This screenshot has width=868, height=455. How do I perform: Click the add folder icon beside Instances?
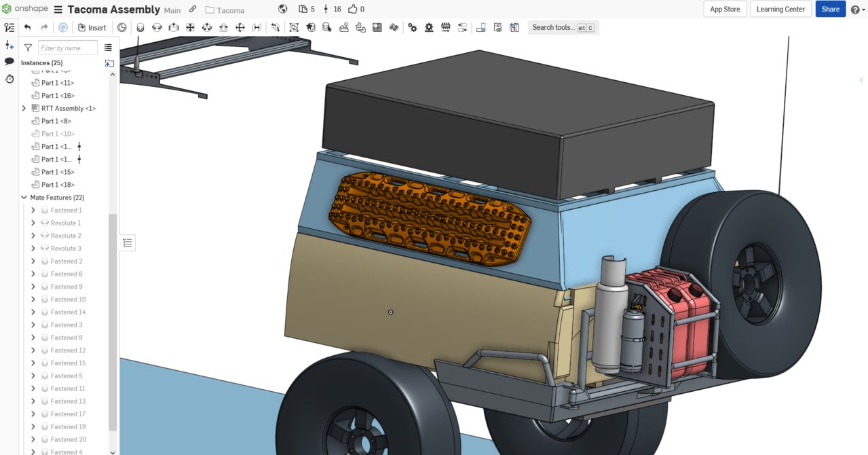[109, 63]
